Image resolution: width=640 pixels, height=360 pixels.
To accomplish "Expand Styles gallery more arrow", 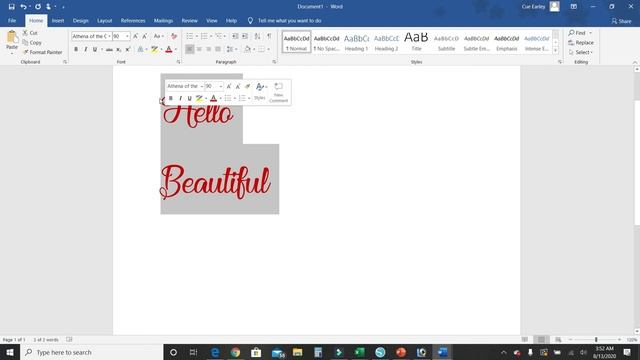I will tap(555, 51).
